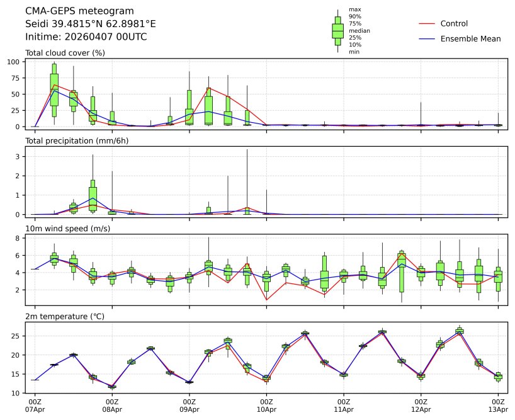Select the '10m wind speed (m/s)' panel title
515x420 pixels.
67,228
